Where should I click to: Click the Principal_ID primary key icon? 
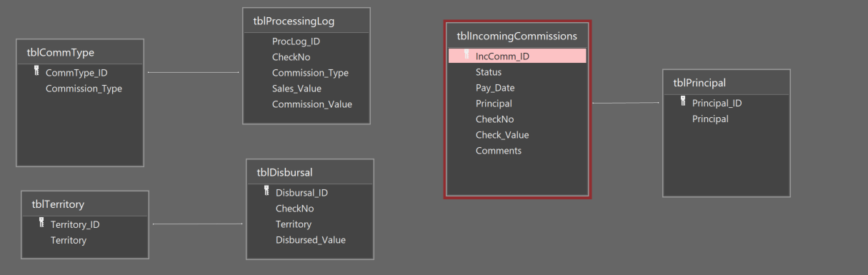point(683,101)
